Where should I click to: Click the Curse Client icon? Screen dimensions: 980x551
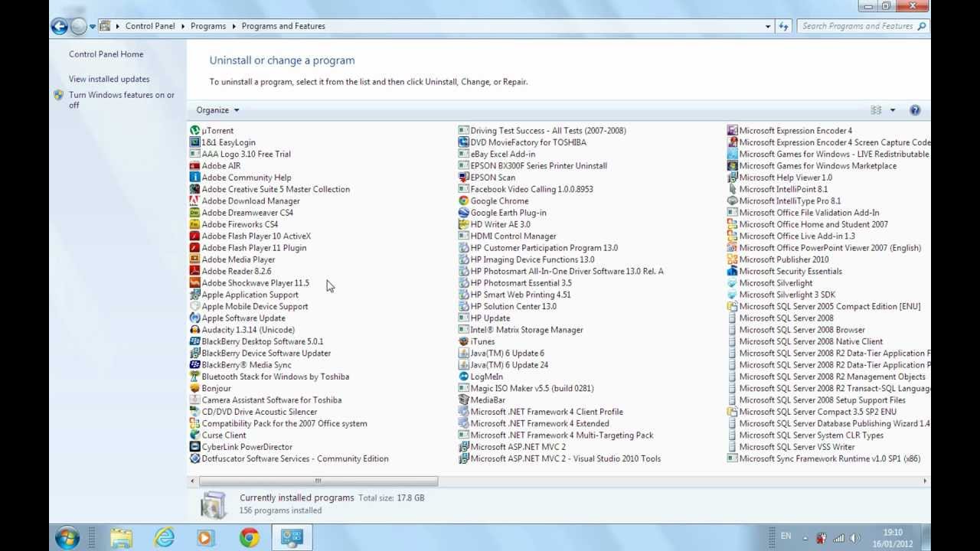(195, 435)
